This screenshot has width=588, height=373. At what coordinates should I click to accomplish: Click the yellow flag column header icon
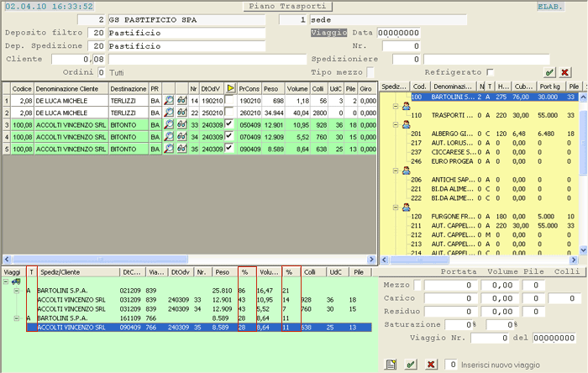230,88
